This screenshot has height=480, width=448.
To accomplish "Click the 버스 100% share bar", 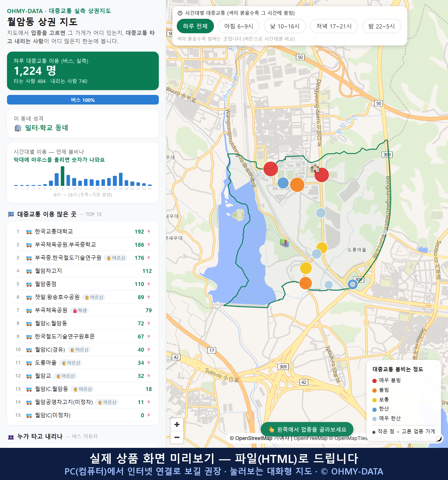I will 83,100.
